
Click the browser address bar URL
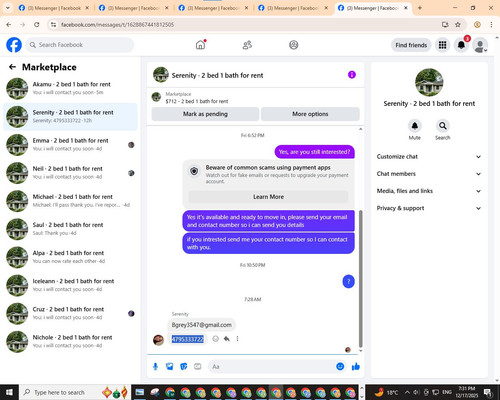coord(117,25)
